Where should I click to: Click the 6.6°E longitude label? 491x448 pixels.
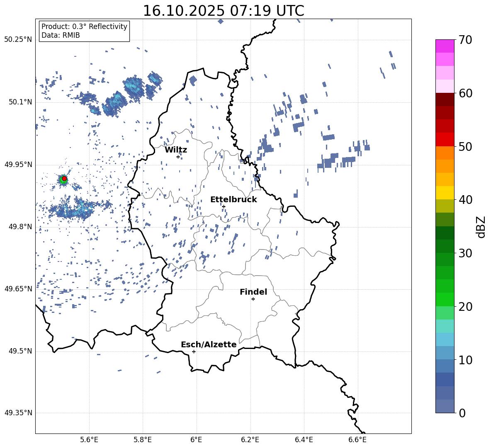[357, 440]
